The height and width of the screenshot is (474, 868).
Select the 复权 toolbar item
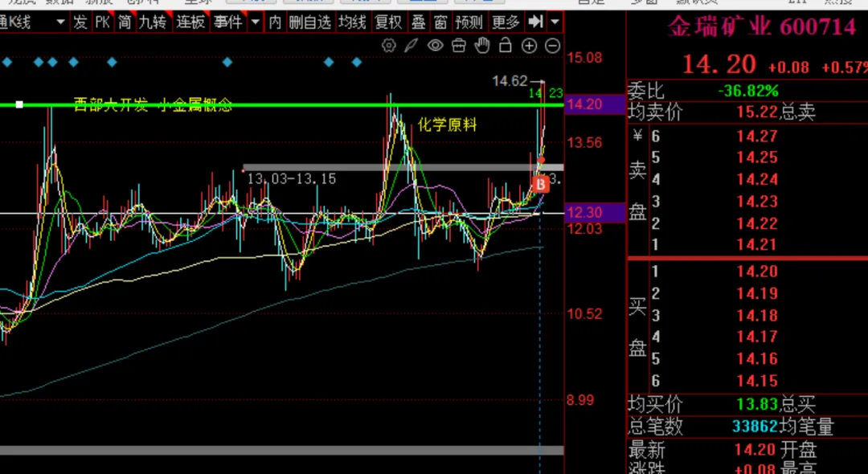388,22
